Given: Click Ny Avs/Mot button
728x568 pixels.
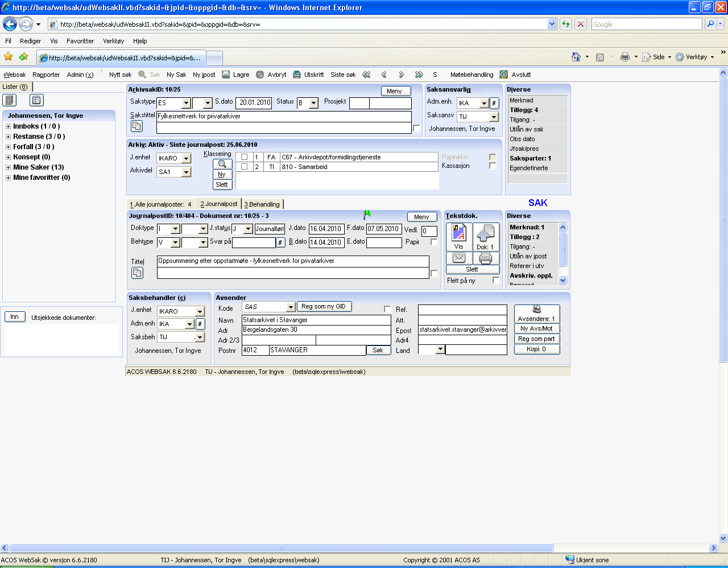Looking at the screenshot, I should [537, 328].
